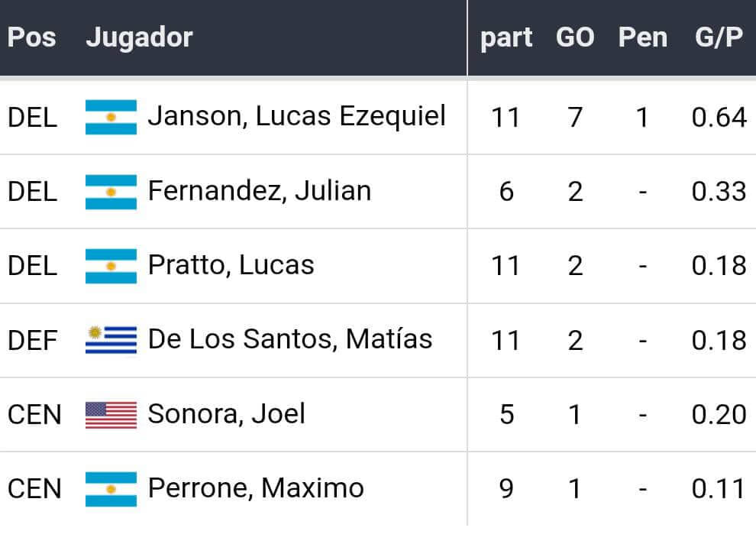
Task: Click Janson's 0.64 G/P value
Action: point(719,117)
